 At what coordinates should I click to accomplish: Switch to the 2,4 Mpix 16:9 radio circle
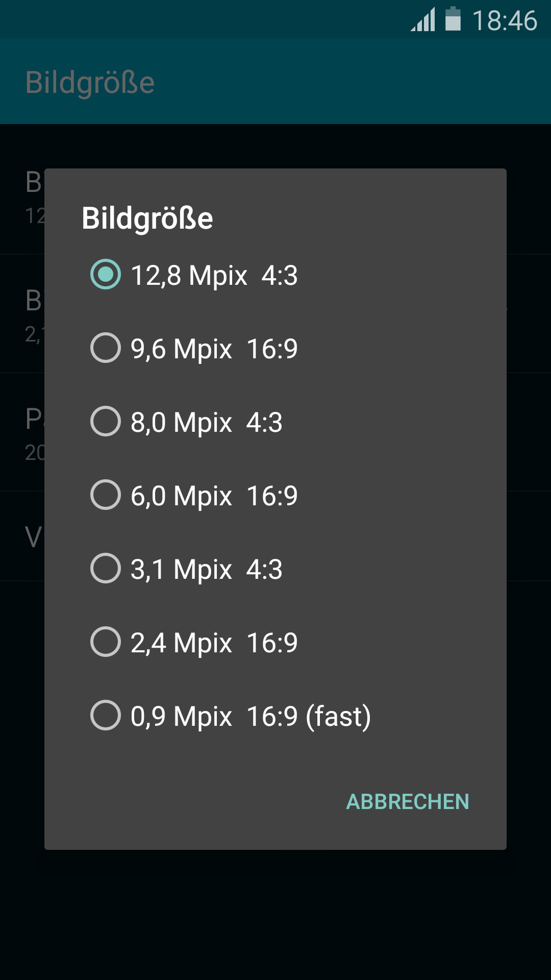pyautogui.click(x=106, y=642)
